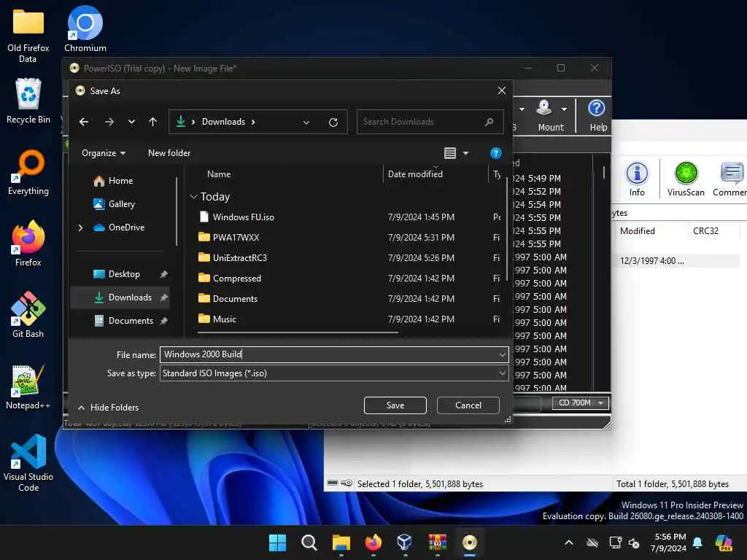Open Desktop in navigation pane
This screenshot has height=560, width=747.
pyautogui.click(x=123, y=274)
